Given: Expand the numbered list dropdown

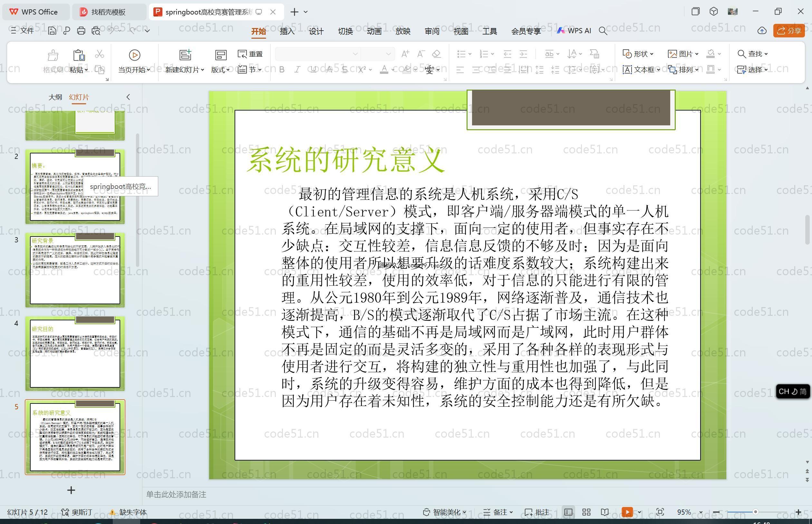Looking at the screenshot, I should pyautogui.click(x=492, y=54).
